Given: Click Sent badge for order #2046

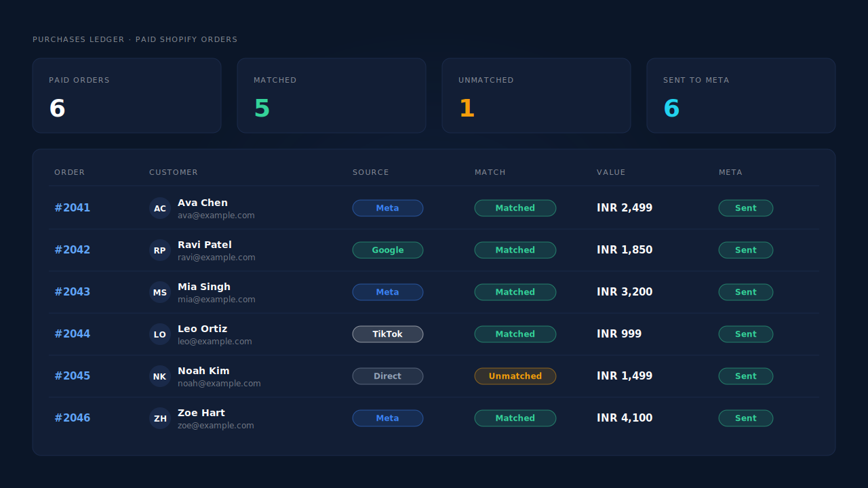Looking at the screenshot, I should tap(746, 418).
